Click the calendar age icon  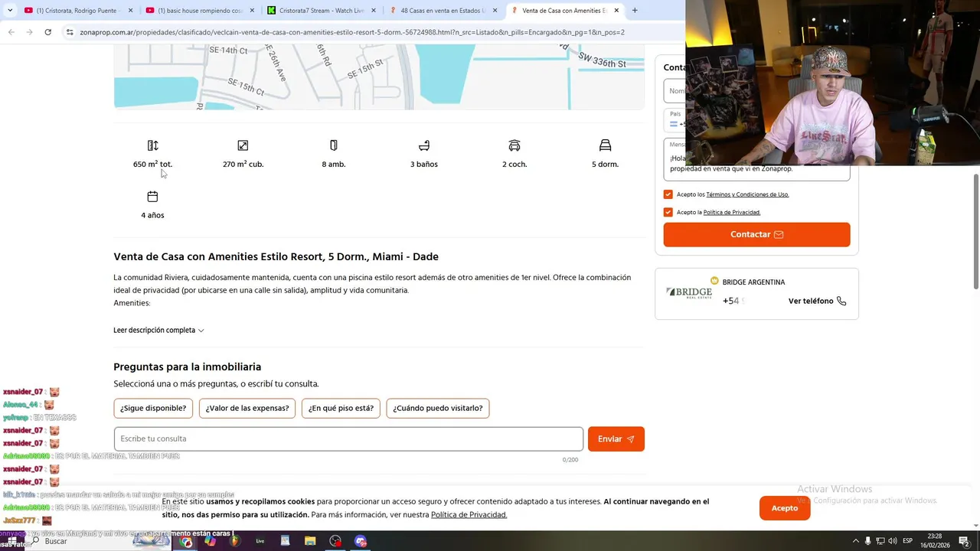152,197
